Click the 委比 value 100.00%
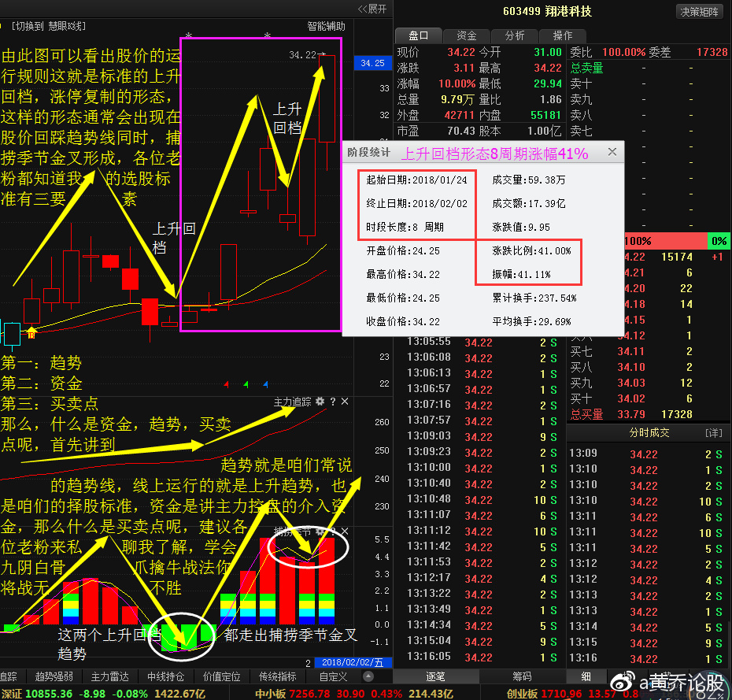Image resolution: width=732 pixels, height=700 pixels. coord(623,52)
